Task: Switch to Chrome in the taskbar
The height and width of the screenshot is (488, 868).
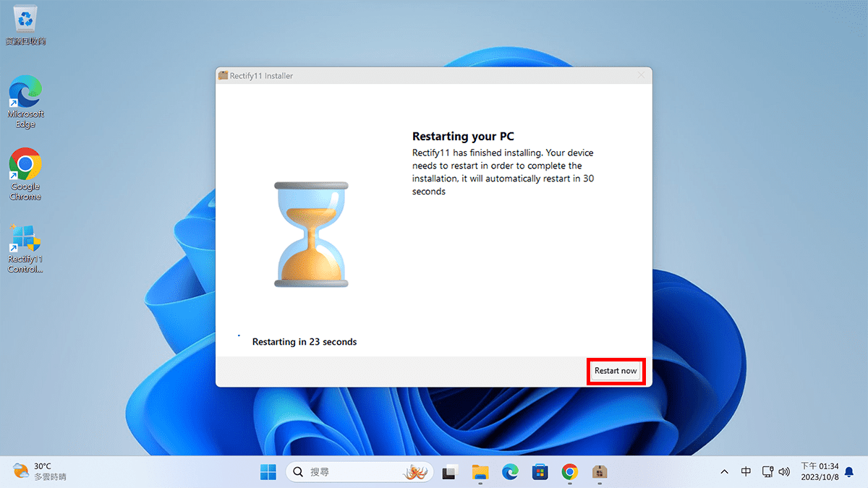Action: coord(570,472)
